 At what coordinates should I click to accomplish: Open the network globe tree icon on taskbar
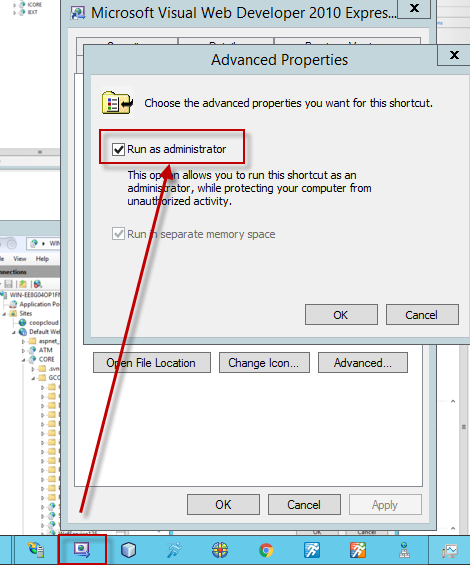pyautogui.click(x=404, y=550)
